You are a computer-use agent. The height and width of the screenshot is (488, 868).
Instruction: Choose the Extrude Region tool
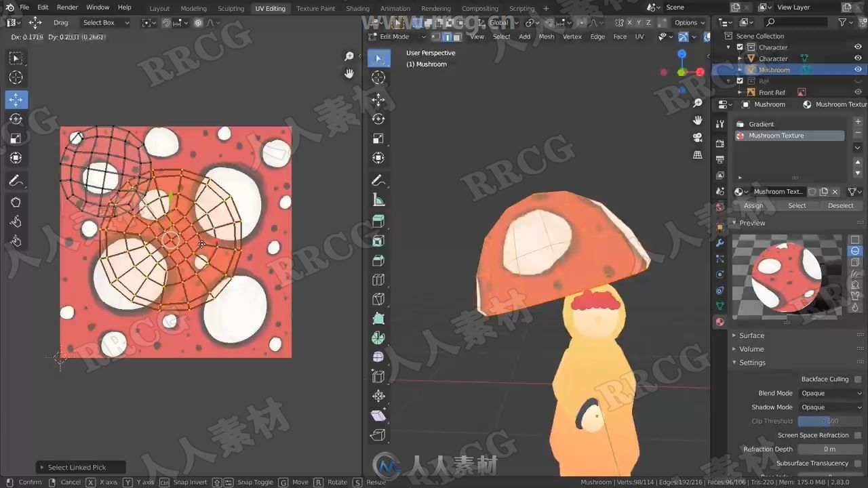coord(378,221)
